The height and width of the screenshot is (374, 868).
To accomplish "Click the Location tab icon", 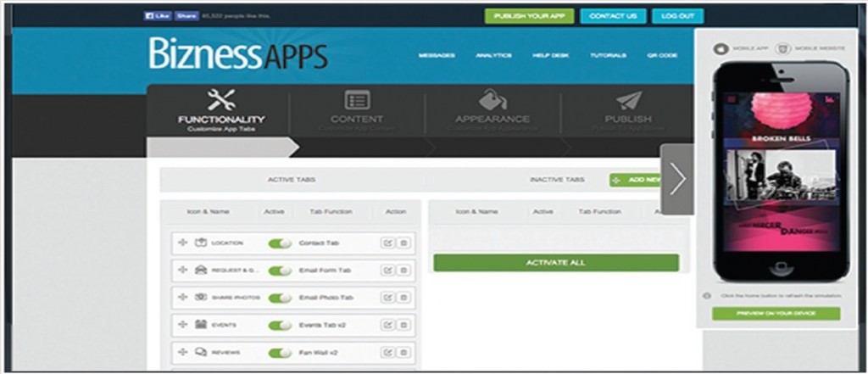I will tap(200, 243).
